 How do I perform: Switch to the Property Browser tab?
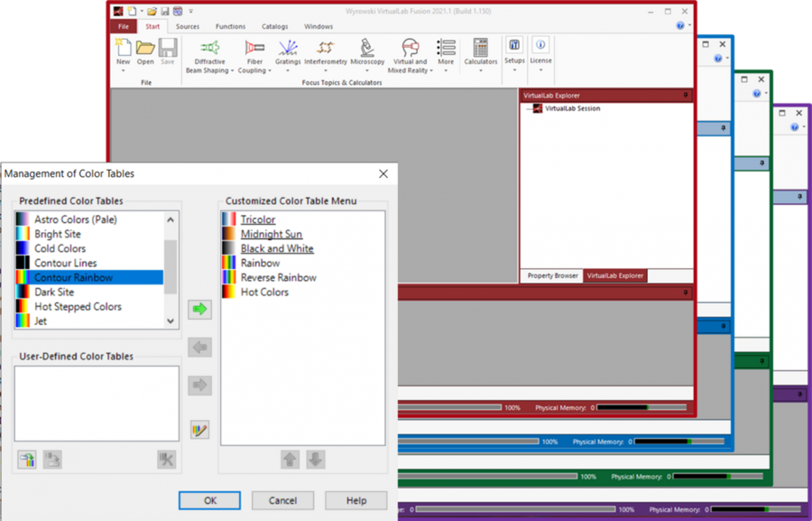tap(552, 275)
